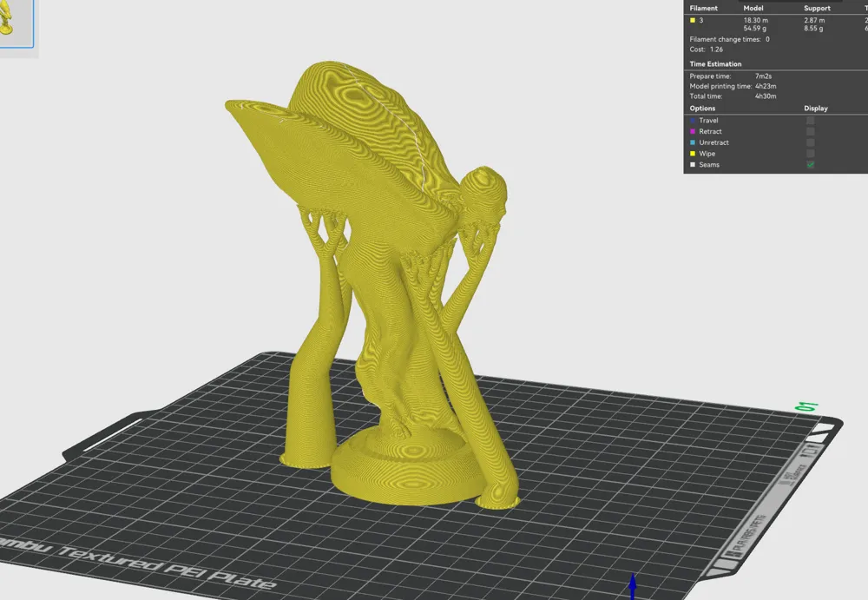Click the 'Total time:' label
This screenshot has width=868, height=600.
pos(706,96)
